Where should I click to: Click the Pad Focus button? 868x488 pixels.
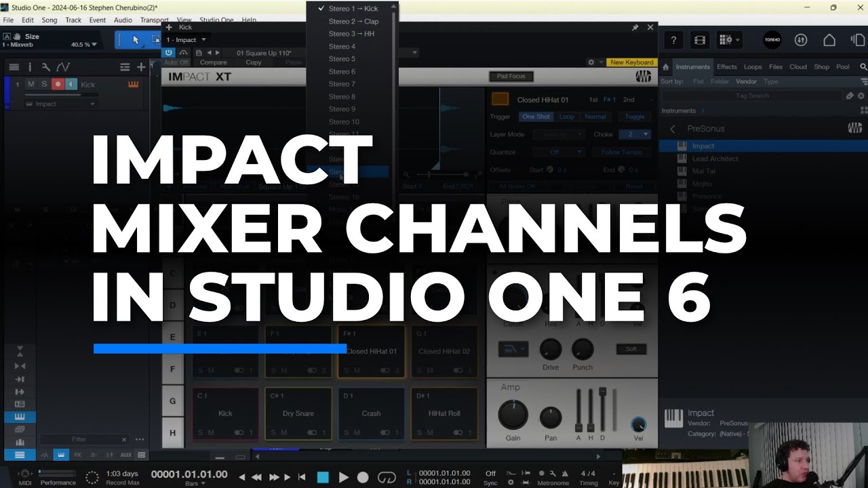click(511, 77)
